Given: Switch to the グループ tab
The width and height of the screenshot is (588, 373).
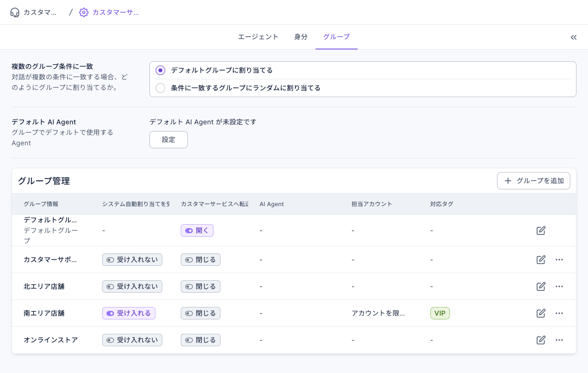Looking at the screenshot, I should 337,37.
